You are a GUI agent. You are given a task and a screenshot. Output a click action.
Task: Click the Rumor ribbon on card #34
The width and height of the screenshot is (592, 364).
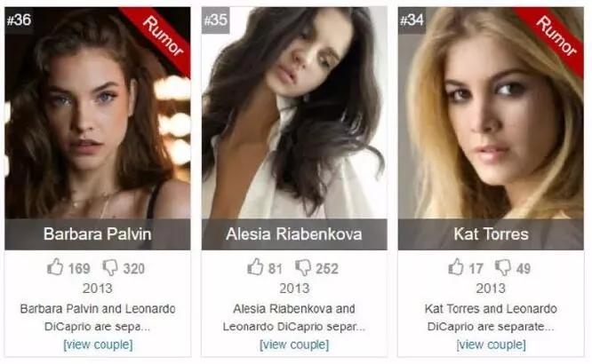point(556,36)
